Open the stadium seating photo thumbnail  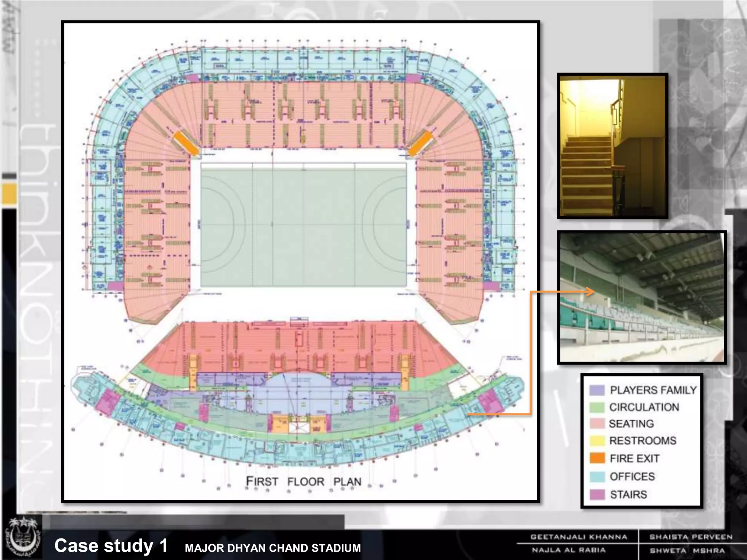tap(642, 297)
